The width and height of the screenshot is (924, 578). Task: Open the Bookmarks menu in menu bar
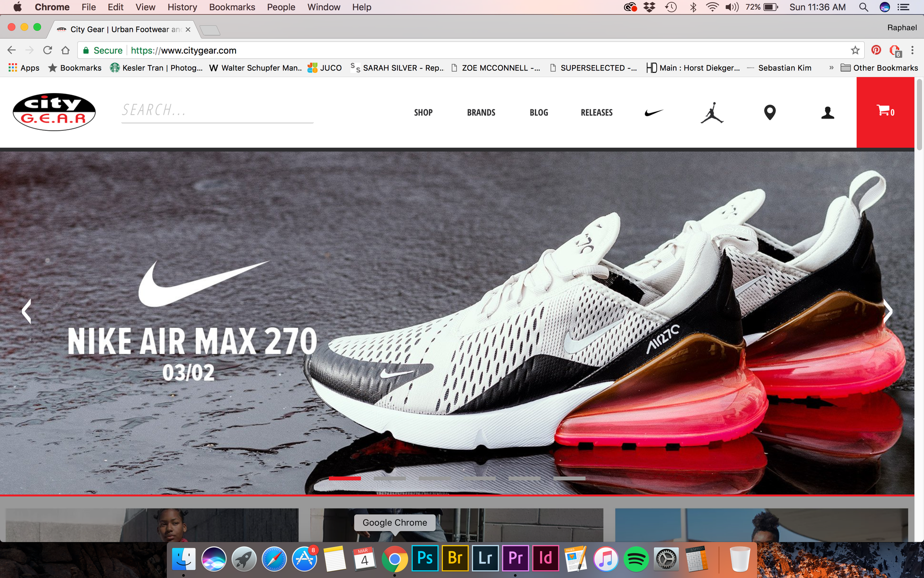pos(232,7)
